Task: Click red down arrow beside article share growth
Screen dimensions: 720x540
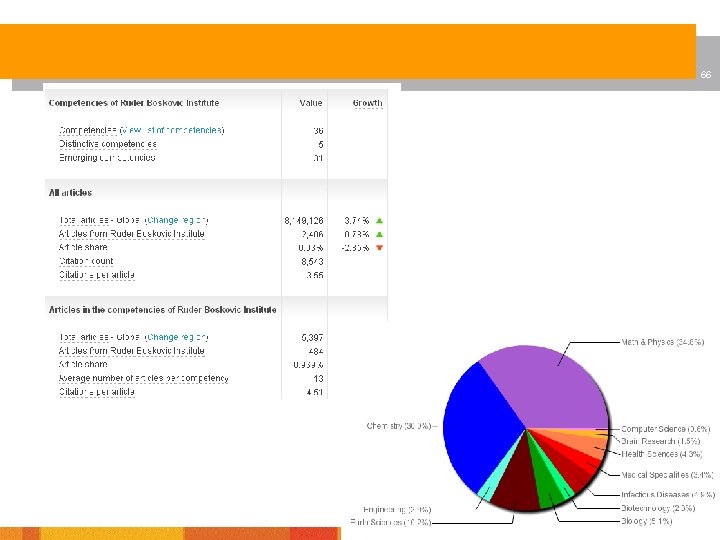Action: 379,248
